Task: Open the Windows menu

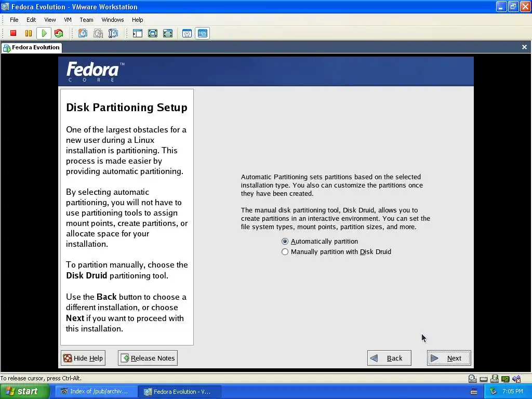Action: point(113,20)
